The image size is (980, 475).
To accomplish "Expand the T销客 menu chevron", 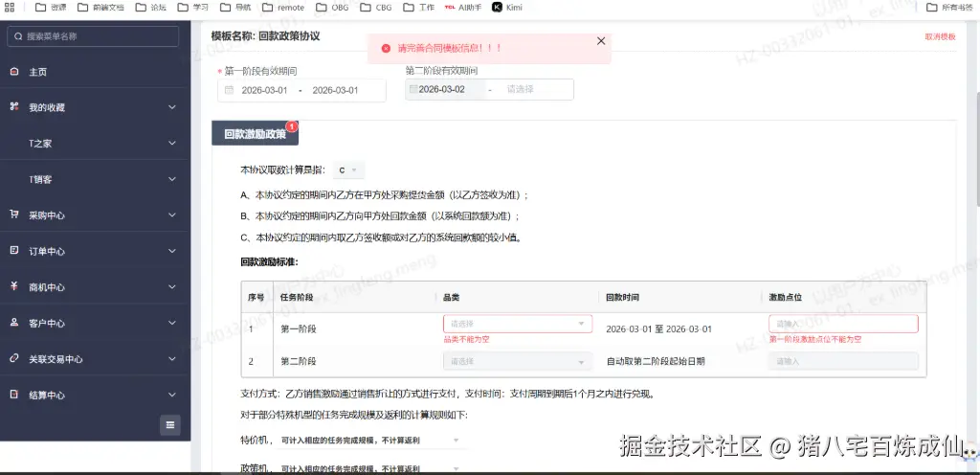I will (172, 179).
